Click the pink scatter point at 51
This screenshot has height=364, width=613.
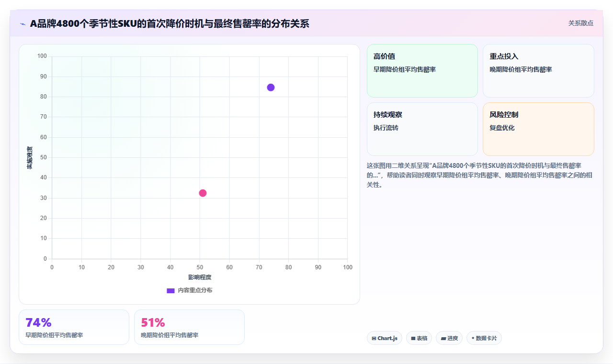[x=203, y=193]
